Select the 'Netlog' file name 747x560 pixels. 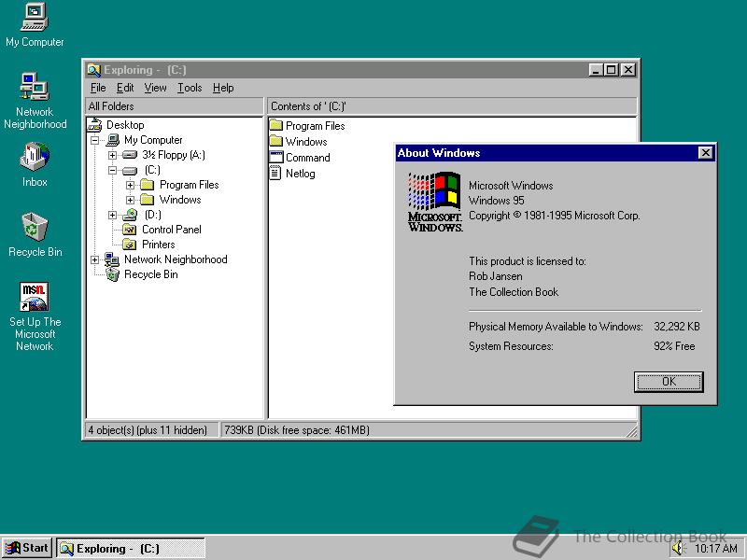tap(300, 174)
